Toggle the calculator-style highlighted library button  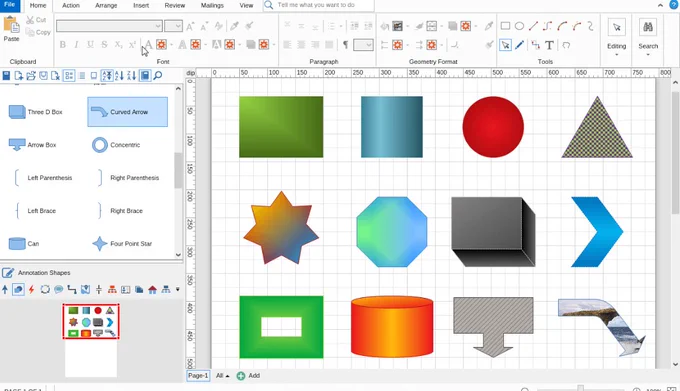tap(145, 75)
